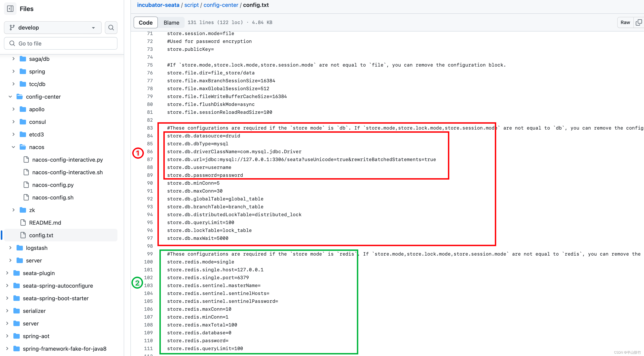
Task: Click the seata-plugin folder icon
Action: 17,273
